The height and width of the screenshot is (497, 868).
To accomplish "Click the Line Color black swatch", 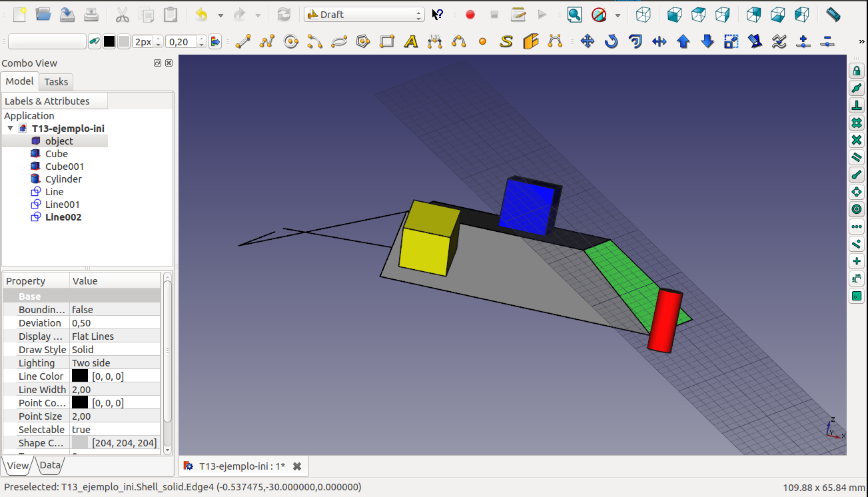I will click(80, 376).
